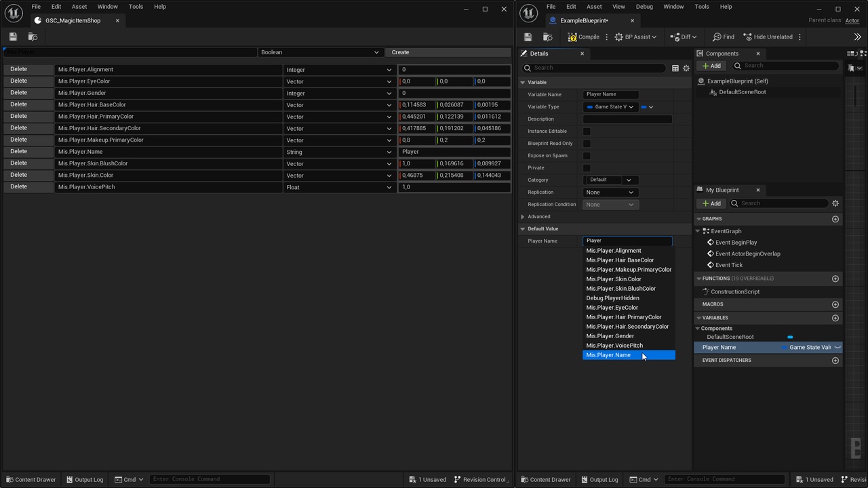Add new function with plus icon
Image resolution: width=868 pixels, height=488 pixels.
coord(835,279)
